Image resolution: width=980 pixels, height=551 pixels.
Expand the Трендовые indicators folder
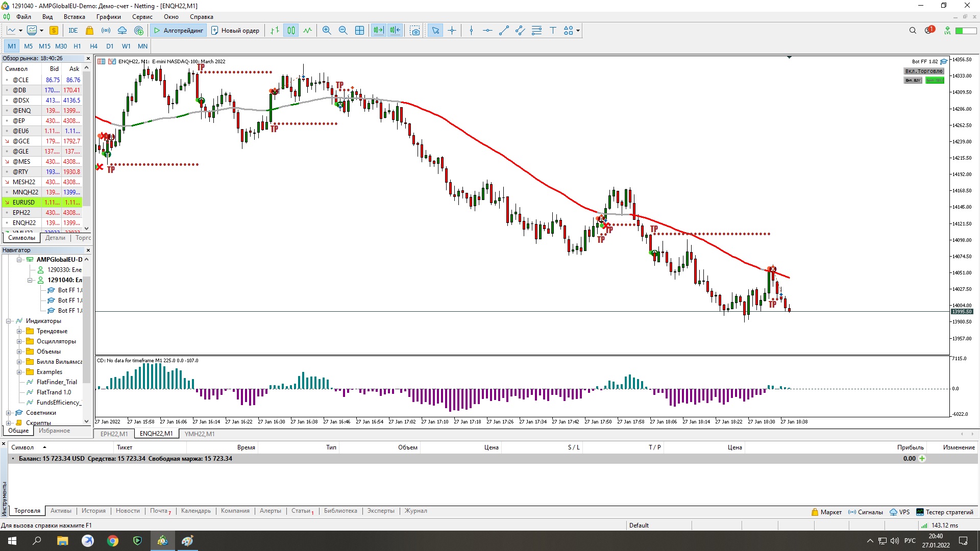point(19,331)
